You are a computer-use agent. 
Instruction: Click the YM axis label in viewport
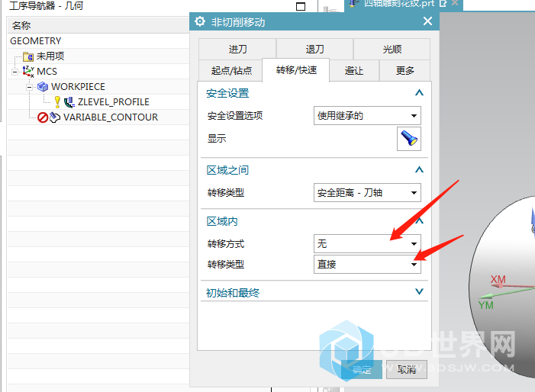pos(485,305)
